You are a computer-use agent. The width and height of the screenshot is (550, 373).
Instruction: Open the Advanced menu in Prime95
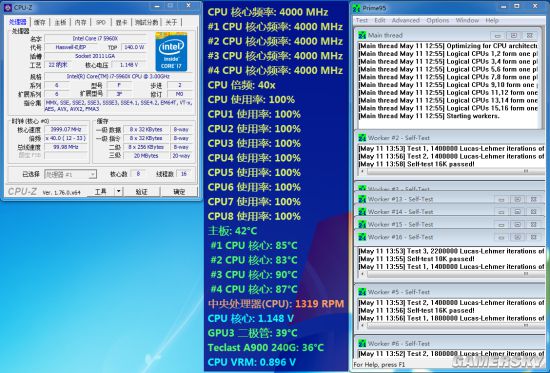pos(405,20)
